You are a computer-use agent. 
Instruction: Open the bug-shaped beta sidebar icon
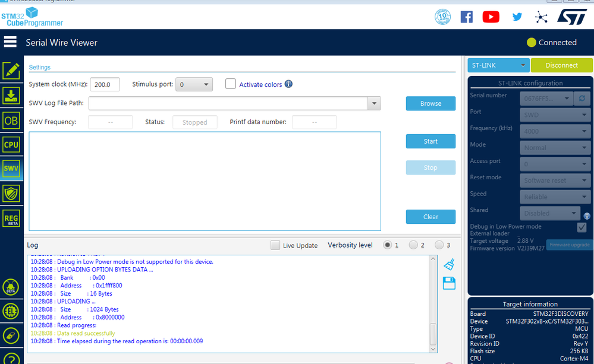coord(11,287)
